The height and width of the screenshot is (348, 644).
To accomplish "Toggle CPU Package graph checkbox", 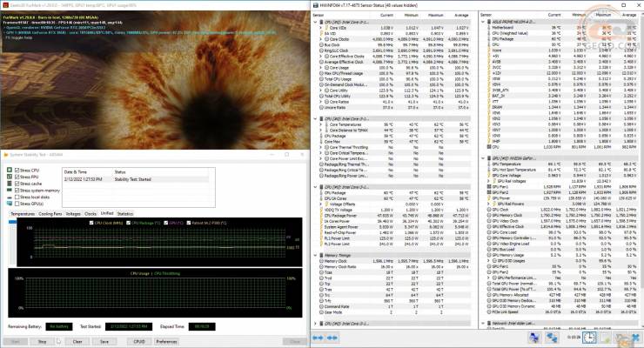I will [x=128, y=223].
